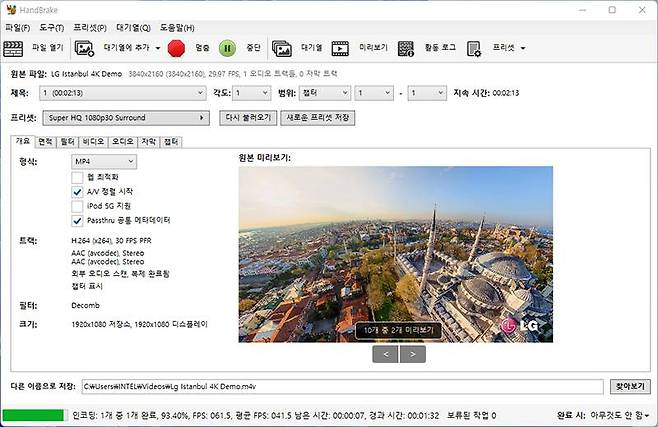Click the green Pause icon

(x=227, y=48)
